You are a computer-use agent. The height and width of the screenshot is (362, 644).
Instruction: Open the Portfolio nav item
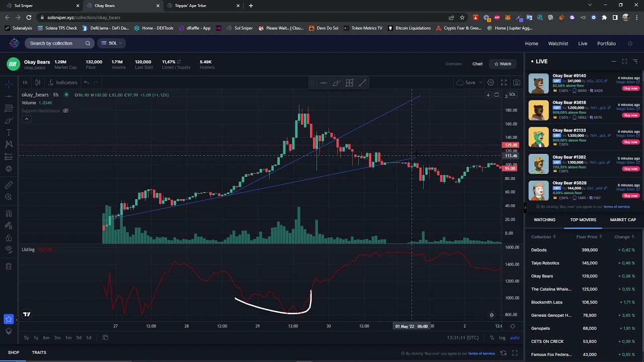click(x=606, y=43)
